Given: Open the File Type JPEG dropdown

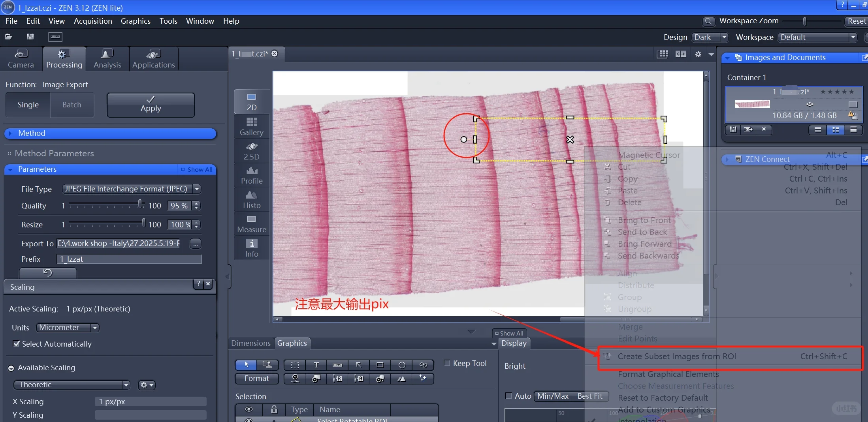Looking at the screenshot, I should (x=132, y=189).
